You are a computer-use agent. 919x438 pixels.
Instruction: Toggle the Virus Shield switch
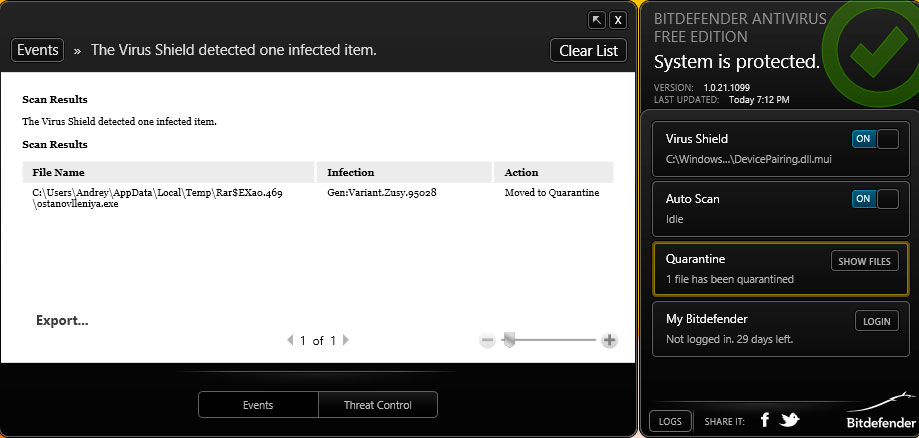875,139
